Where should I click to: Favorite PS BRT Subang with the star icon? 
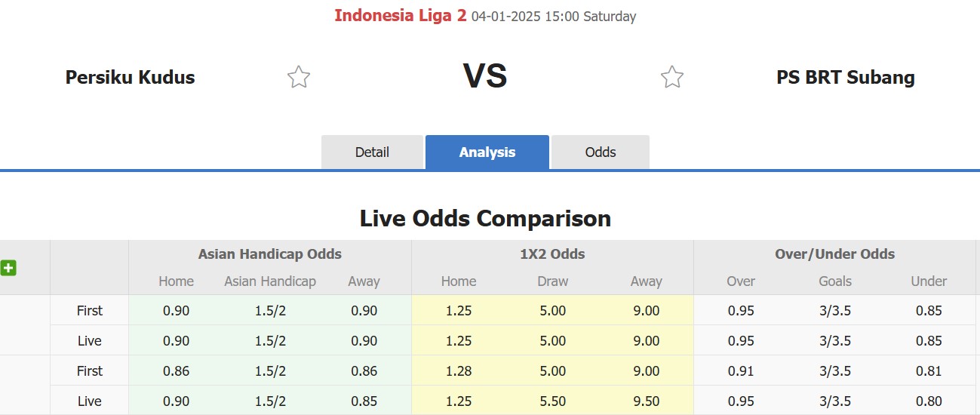tap(671, 77)
